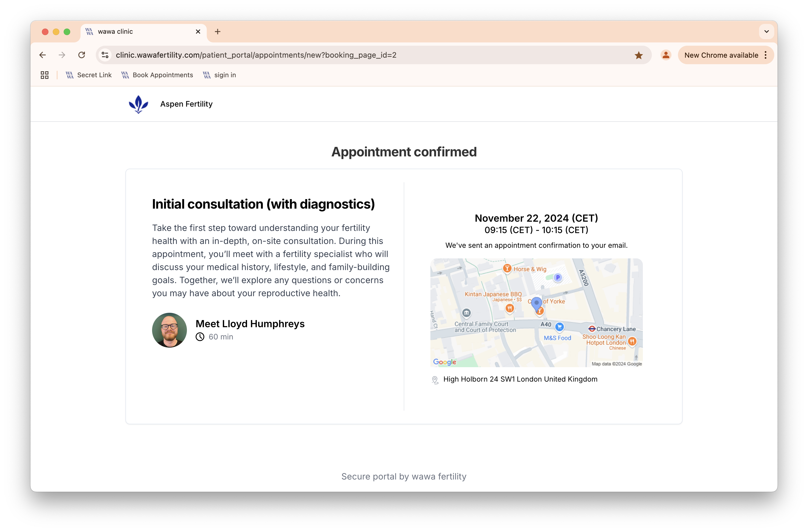Screen dimensions: 808x532
Task: Click the clock icon next to 60 min
Action: click(x=200, y=337)
